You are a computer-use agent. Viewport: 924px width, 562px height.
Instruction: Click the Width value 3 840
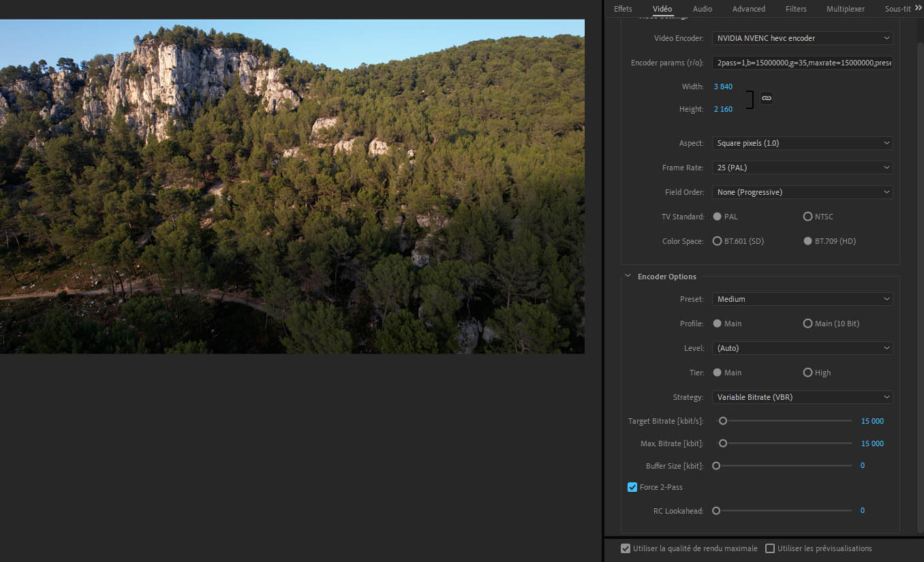pyautogui.click(x=723, y=87)
